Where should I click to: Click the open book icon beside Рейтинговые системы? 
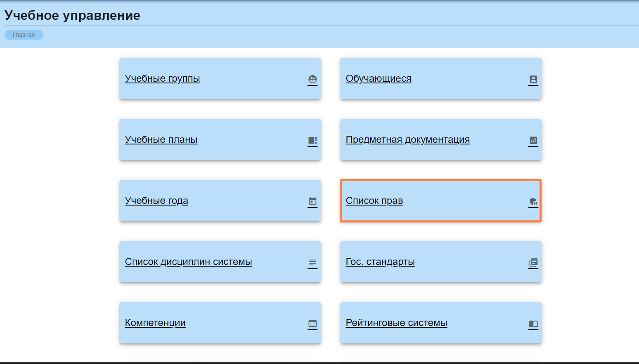pyautogui.click(x=533, y=324)
